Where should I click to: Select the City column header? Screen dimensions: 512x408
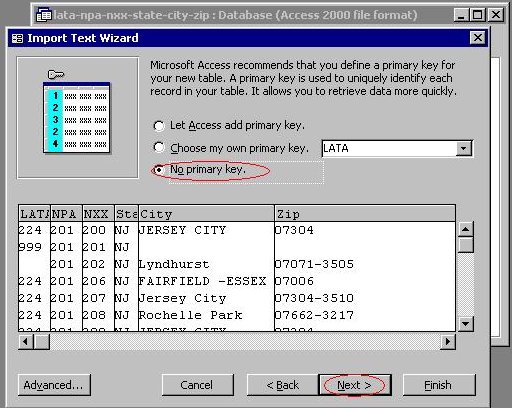206,214
